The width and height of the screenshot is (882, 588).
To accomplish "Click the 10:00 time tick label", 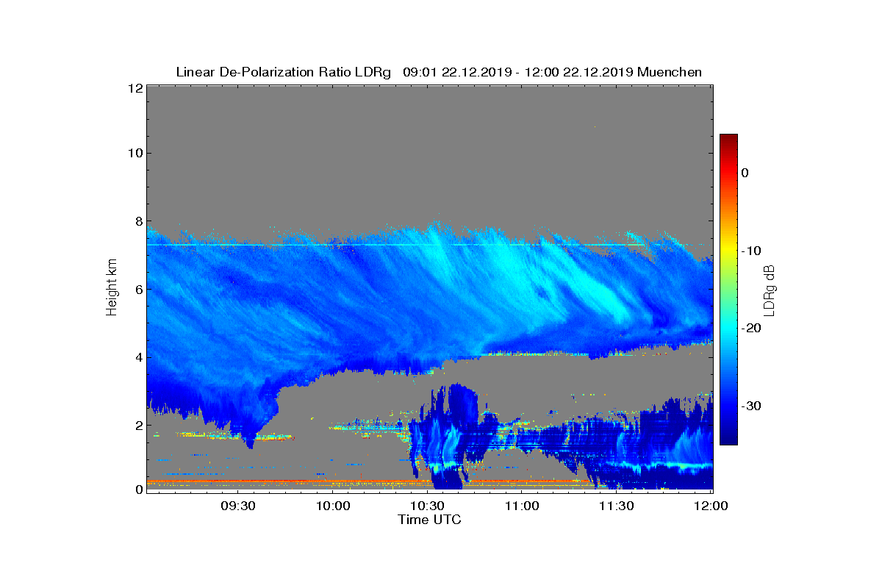I will point(334,506).
